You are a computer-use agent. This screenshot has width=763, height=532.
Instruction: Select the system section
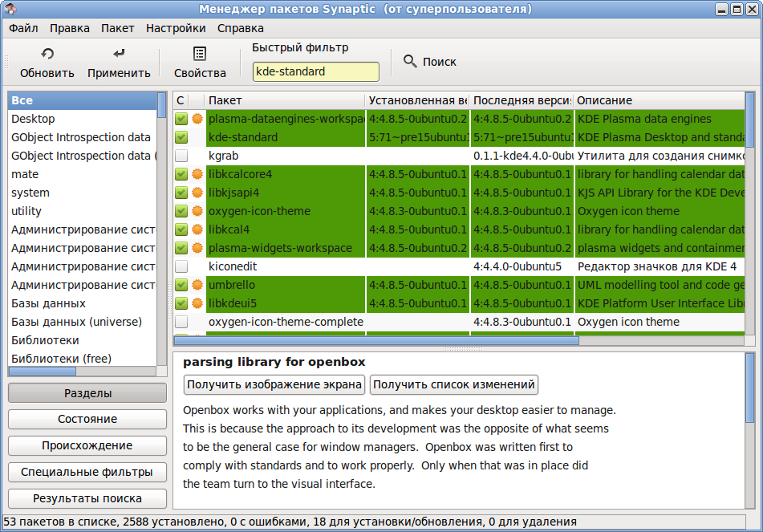(82, 193)
